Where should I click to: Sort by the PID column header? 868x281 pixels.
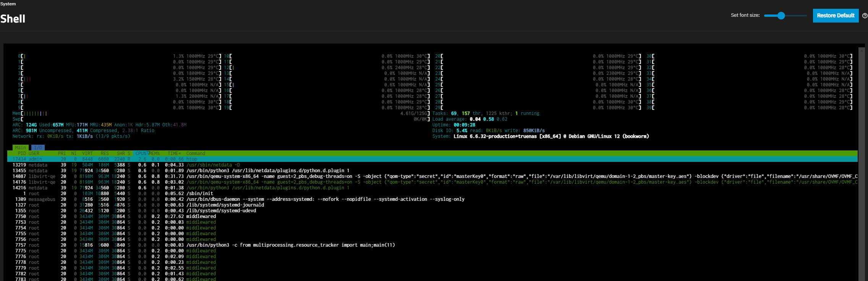pyautogui.click(x=22, y=153)
